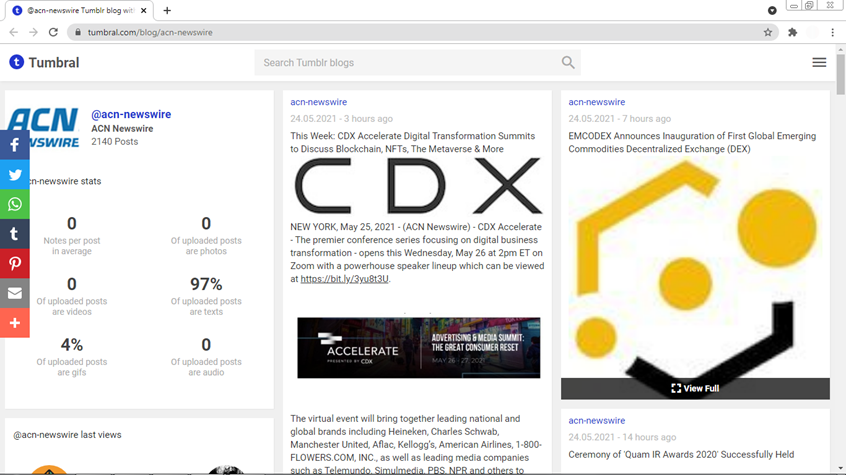
Task: Click the address bar URL
Action: 150,32
